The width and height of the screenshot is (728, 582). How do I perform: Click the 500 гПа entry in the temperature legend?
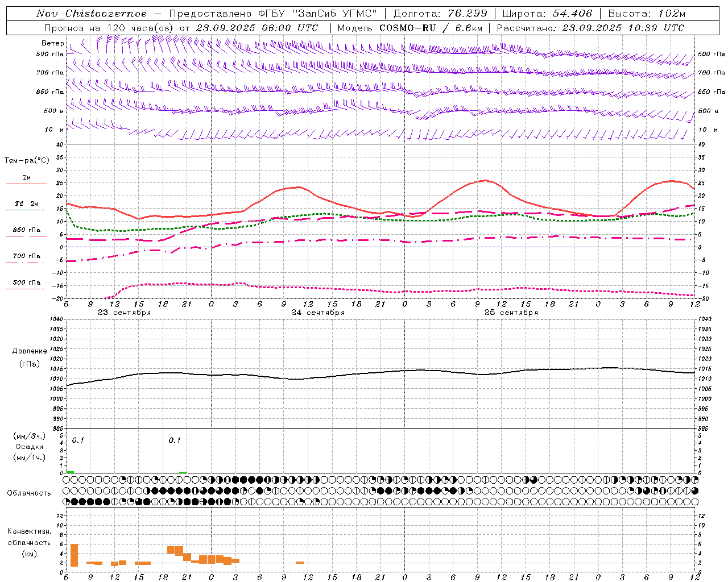tap(27, 282)
